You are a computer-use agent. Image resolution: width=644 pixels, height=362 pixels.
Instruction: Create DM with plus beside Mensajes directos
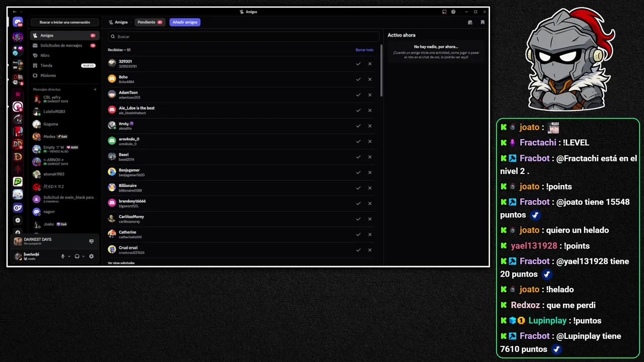(x=95, y=89)
